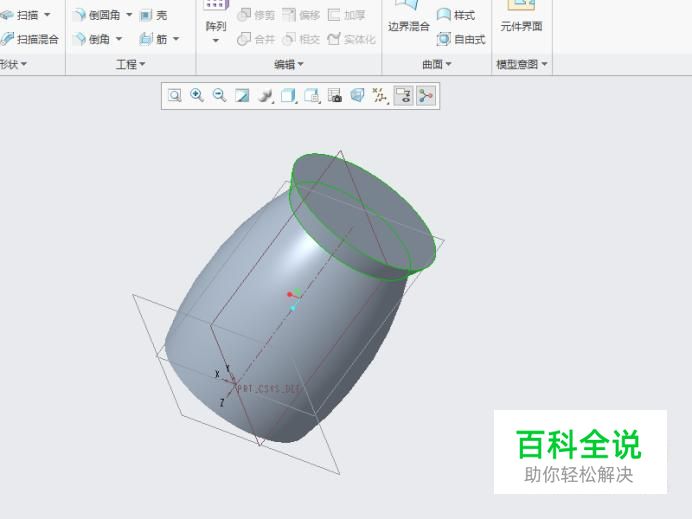692x519 pixels.
Task: Open the view manager camera icon
Action: [335, 95]
